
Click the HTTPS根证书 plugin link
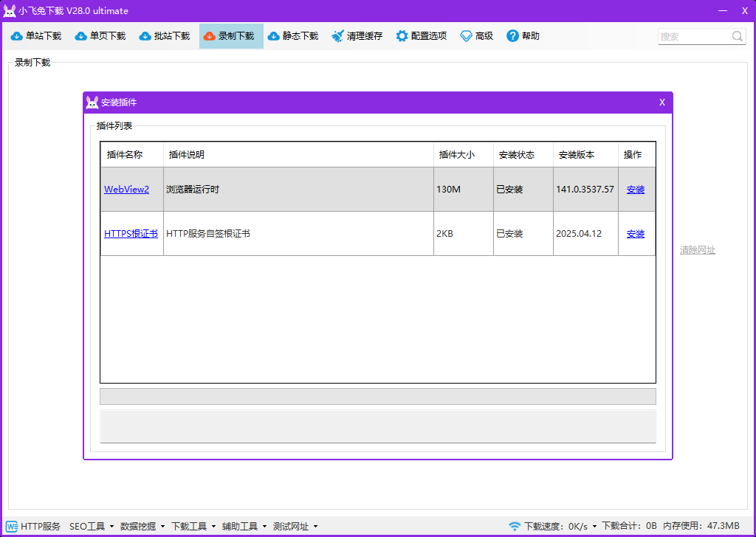pos(131,234)
